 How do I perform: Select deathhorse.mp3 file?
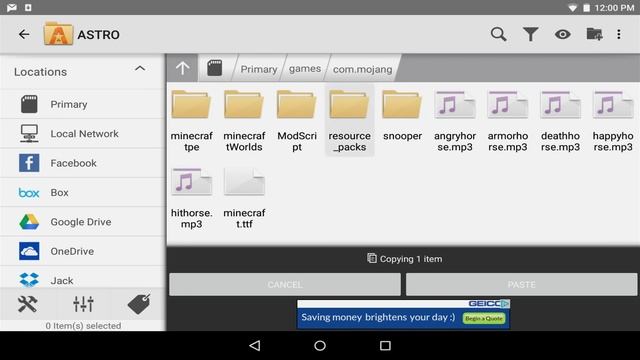(x=560, y=120)
